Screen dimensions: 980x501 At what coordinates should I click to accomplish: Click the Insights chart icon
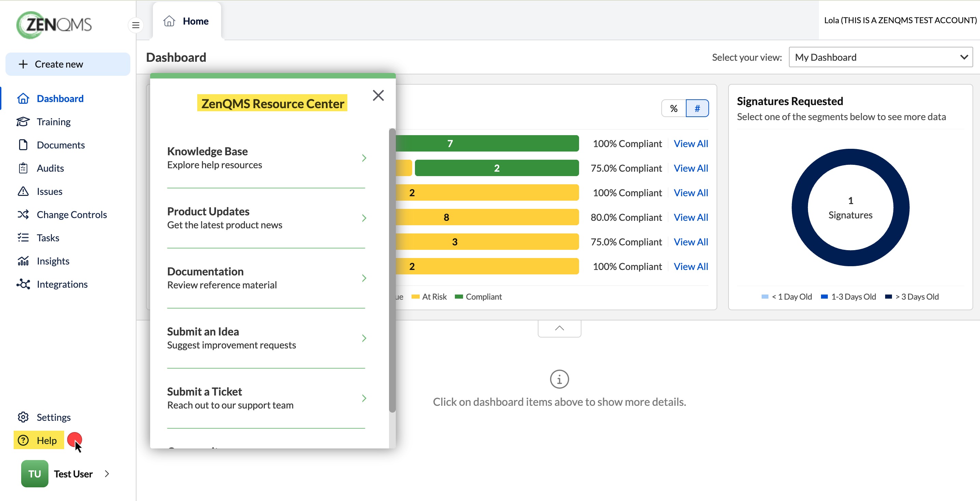pyautogui.click(x=23, y=261)
